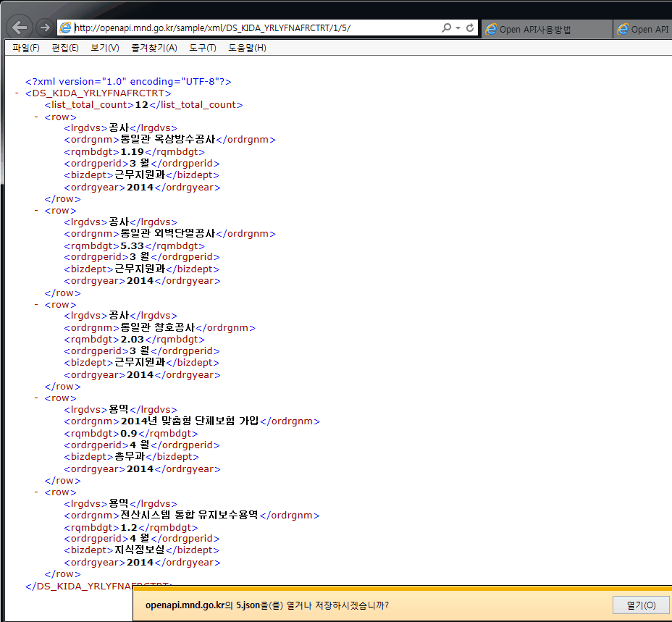Open the 보기(V) menu

click(105, 48)
